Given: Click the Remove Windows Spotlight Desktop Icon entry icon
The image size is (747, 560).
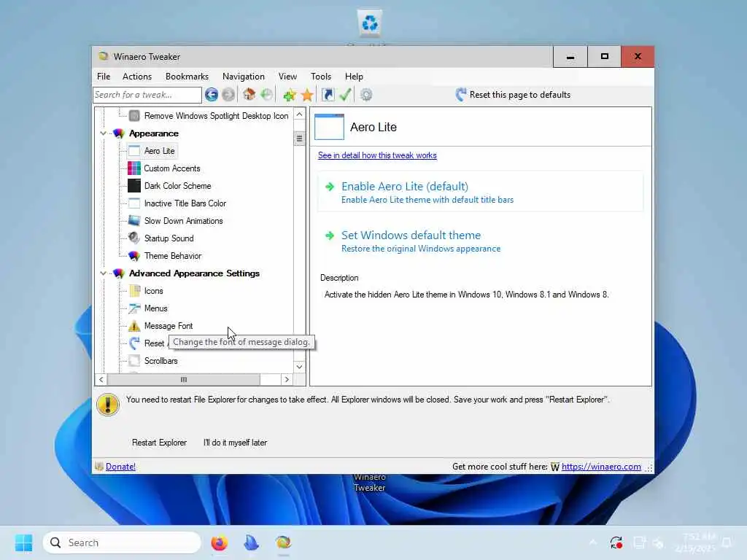Looking at the screenshot, I should pyautogui.click(x=134, y=116).
